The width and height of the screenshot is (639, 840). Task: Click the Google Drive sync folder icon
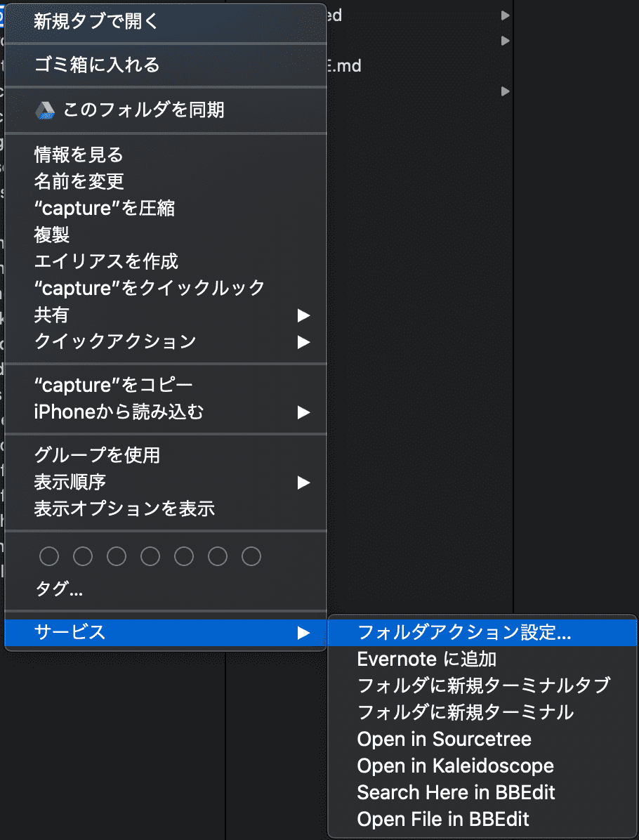click(x=45, y=110)
